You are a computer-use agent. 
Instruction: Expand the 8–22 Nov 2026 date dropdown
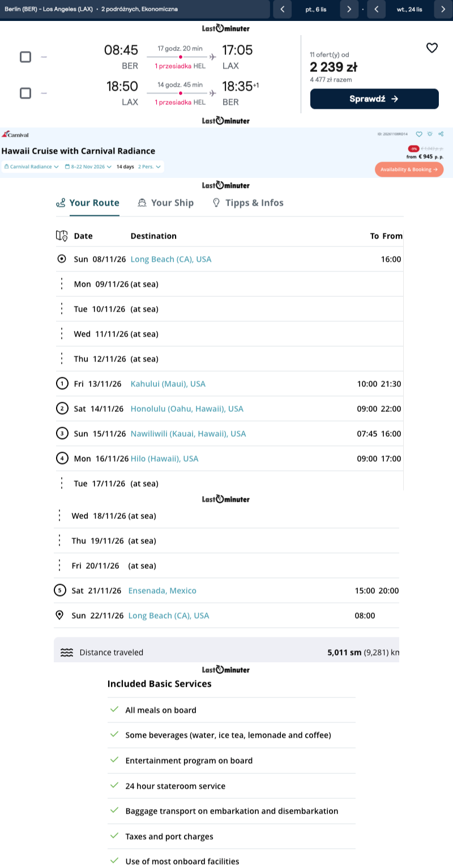(x=88, y=167)
